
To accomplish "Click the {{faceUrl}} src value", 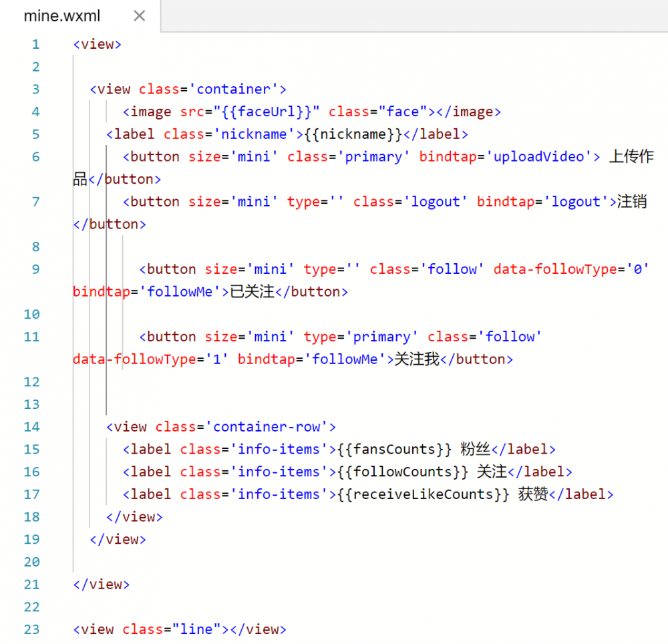I will (267, 112).
